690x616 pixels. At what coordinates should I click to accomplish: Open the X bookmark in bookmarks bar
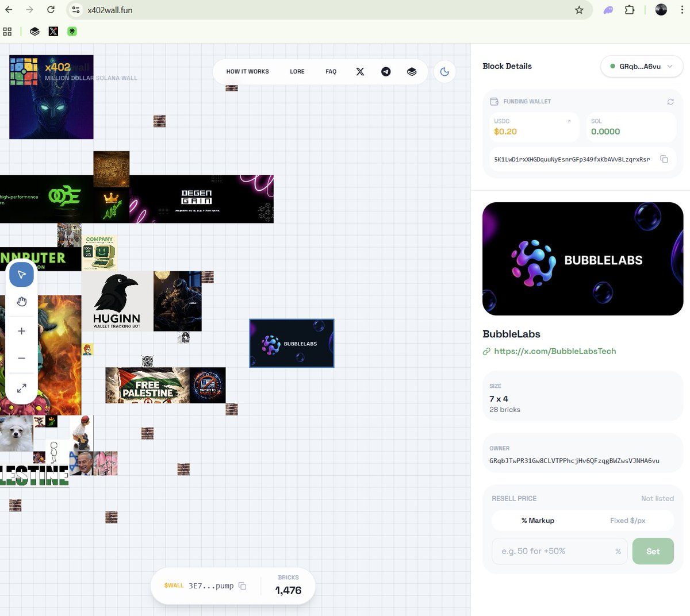coord(53,32)
